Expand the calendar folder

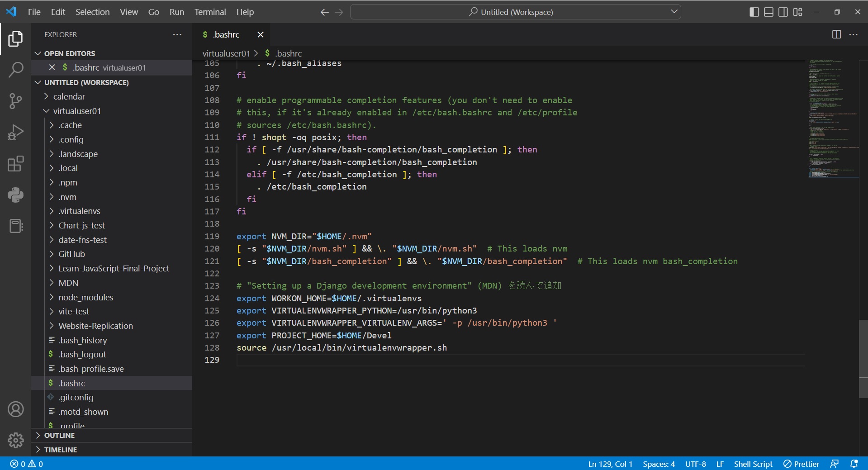(69, 96)
